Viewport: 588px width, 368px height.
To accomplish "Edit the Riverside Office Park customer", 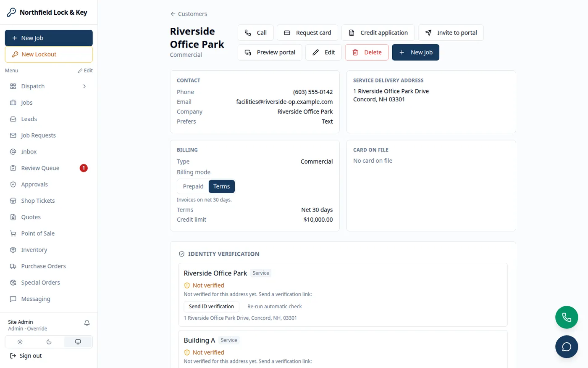I will point(323,53).
